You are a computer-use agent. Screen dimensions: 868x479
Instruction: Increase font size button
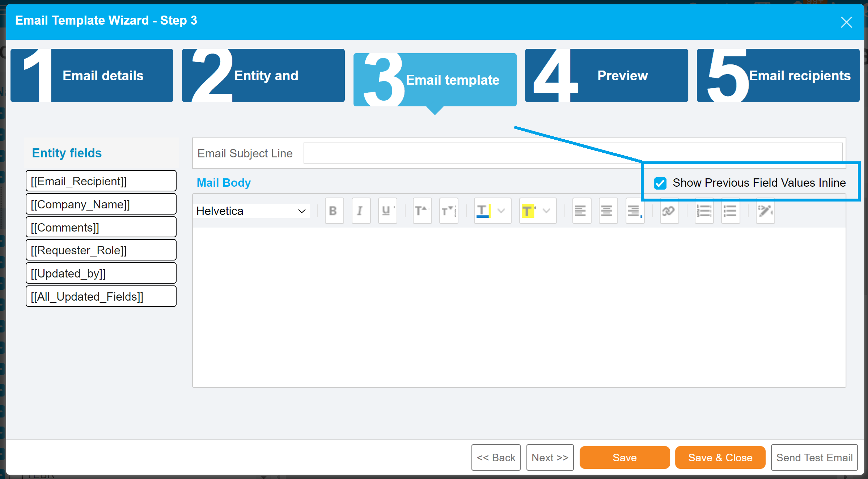(422, 211)
